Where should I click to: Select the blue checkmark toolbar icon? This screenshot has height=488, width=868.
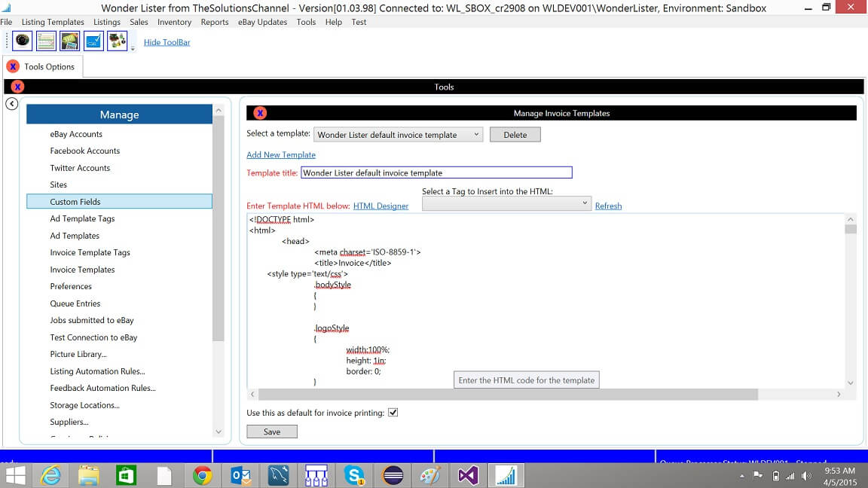(93, 40)
